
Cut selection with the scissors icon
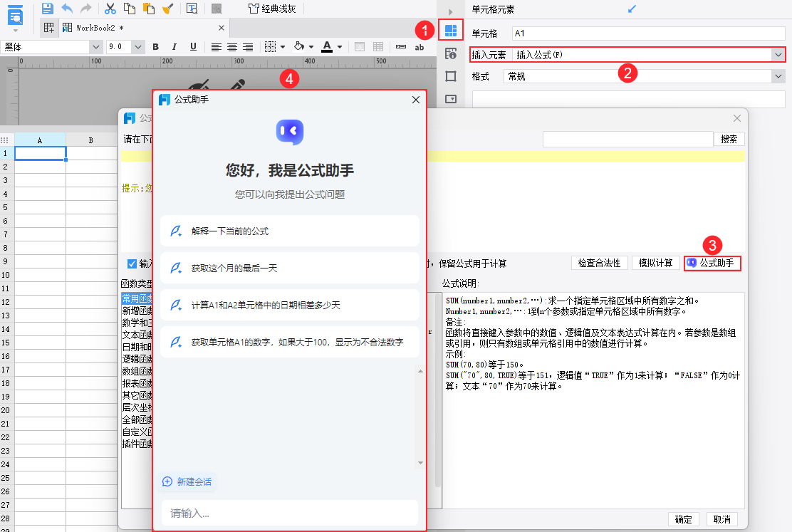pyautogui.click(x=110, y=8)
